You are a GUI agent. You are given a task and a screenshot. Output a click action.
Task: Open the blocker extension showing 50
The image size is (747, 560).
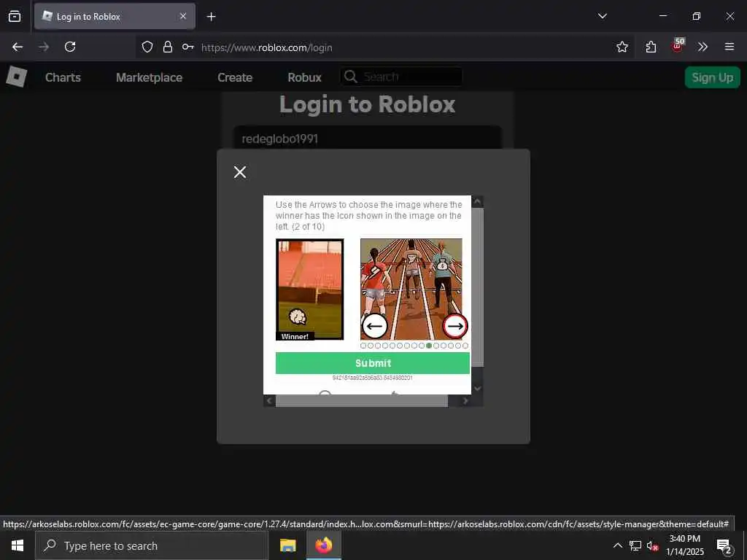(x=678, y=45)
